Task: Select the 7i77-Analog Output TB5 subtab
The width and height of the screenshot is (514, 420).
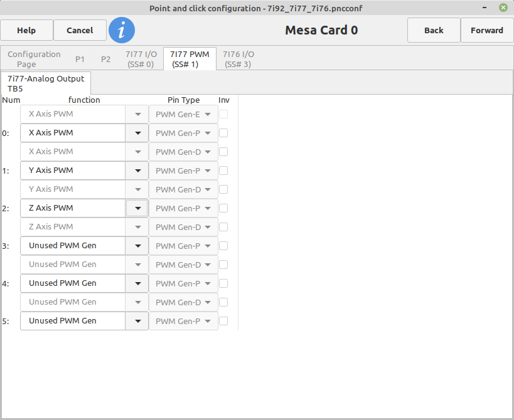Action: pyautogui.click(x=46, y=83)
